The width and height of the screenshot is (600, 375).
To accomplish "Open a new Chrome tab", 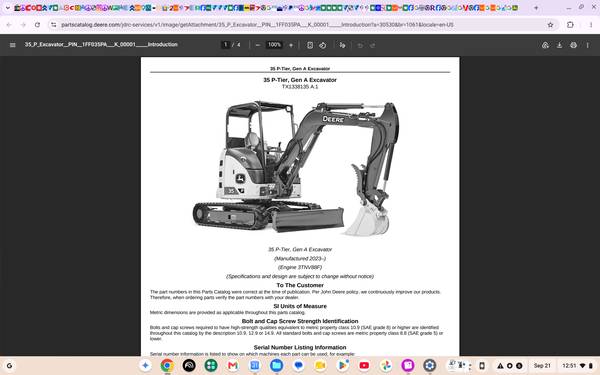I will coord(536,8).
